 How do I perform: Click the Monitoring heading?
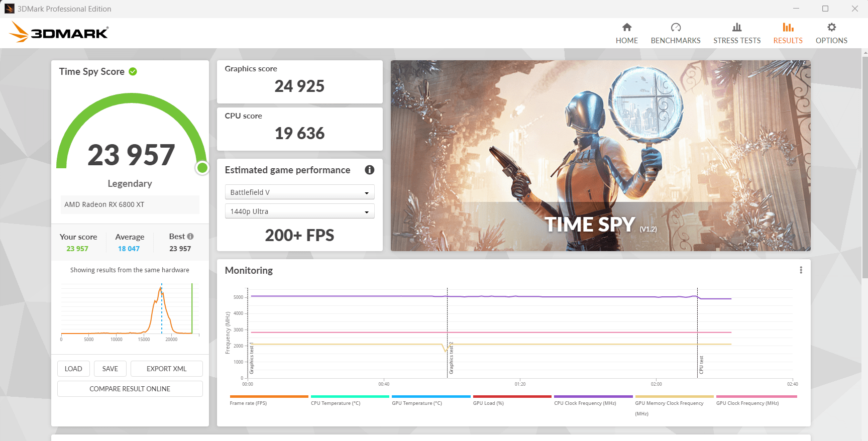pos(249,270)
